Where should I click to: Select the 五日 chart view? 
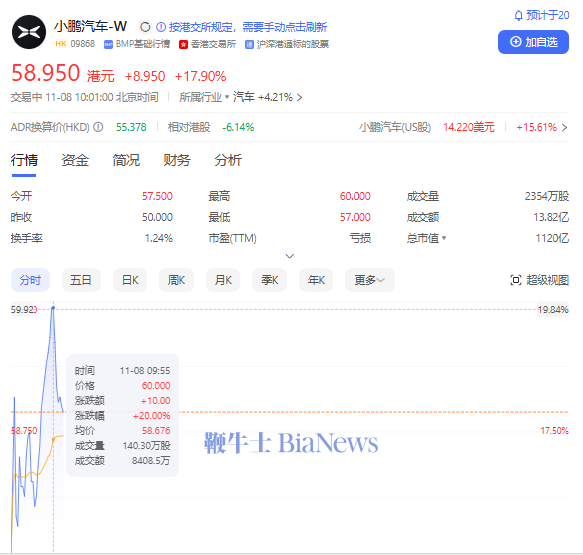tap(81, 280)
